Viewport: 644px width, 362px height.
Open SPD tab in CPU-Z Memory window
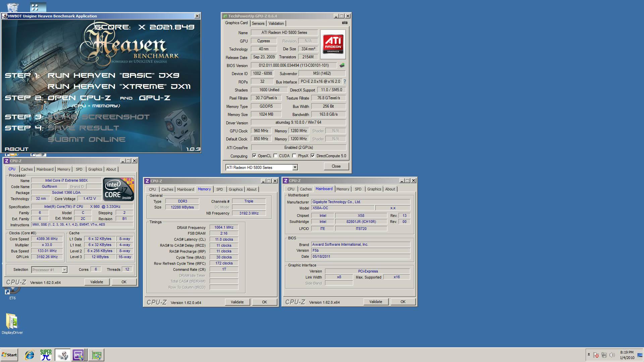point(219,189)
